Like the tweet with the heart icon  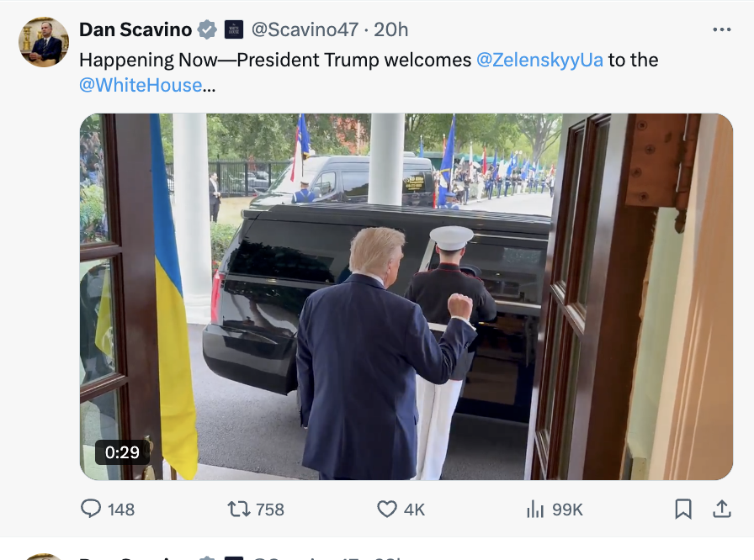386,509
